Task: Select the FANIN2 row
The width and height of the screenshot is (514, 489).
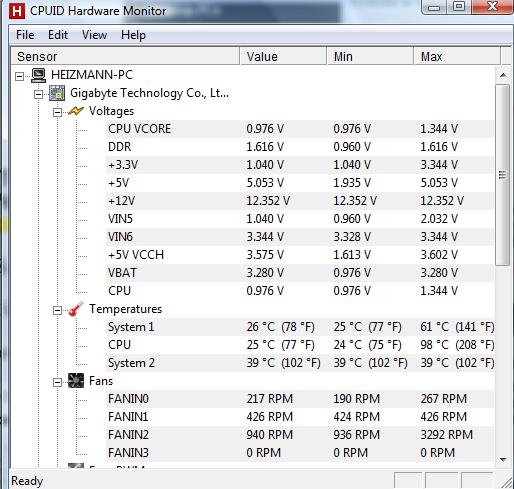Action: tap(300, 435)
